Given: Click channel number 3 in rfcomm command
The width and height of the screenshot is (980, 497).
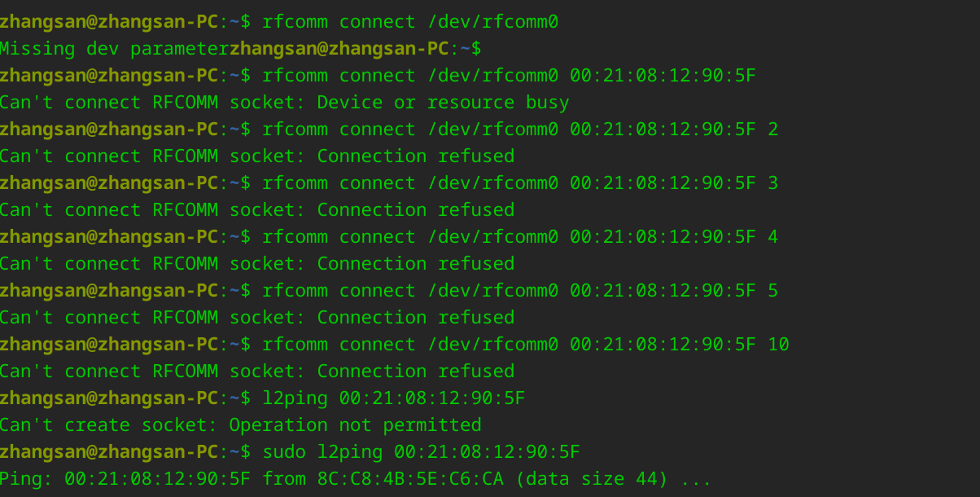Looking at the screenshot, I should point(773,183).
